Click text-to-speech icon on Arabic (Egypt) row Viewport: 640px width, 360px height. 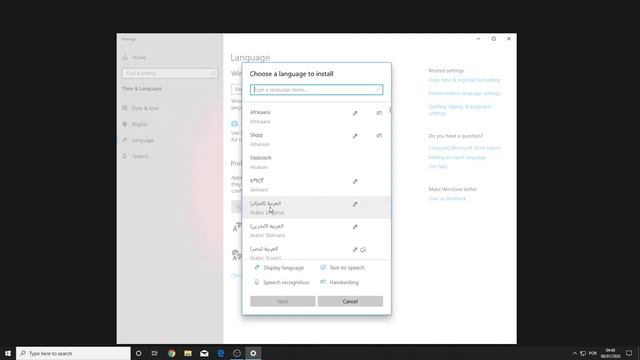point(363,249)
